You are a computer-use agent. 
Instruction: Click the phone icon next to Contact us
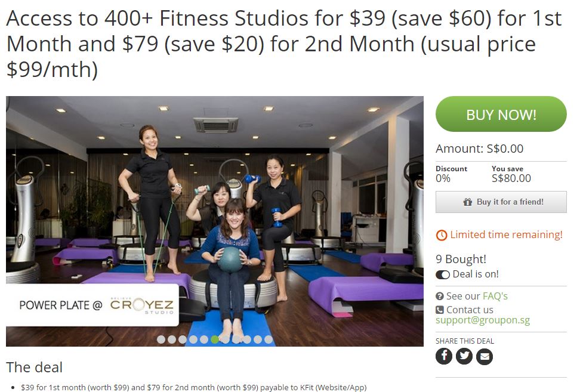(x=439, y=310)
